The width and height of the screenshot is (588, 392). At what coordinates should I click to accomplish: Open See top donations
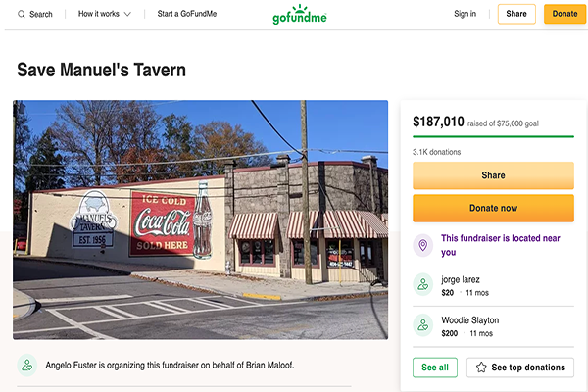point(519,367)
